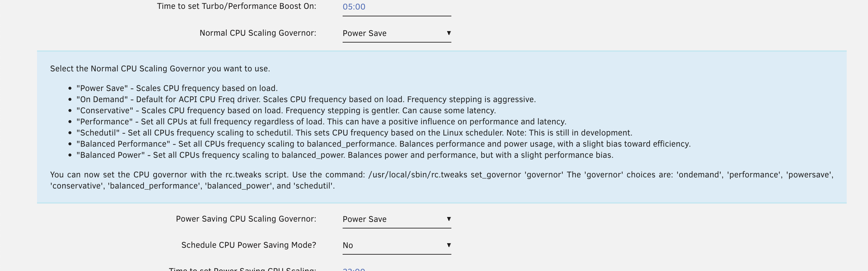The image size is (868, 271).
Task: Click the "Time to set Turbo/Performance Boost On" label
Action: 236,7
